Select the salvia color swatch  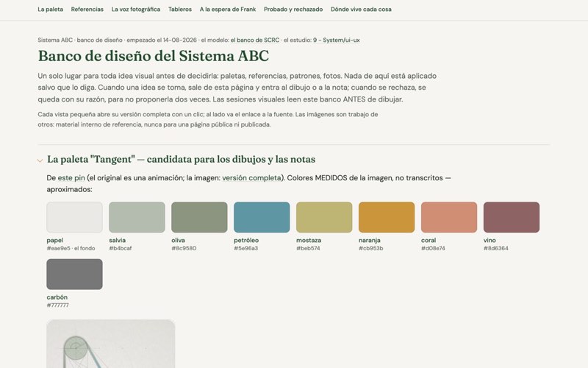pyautogui.click(x=137, y=217)
